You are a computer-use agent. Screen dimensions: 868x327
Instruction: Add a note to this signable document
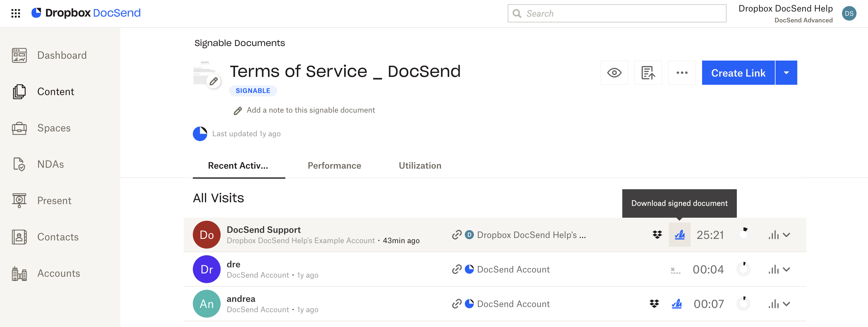(x=311, y=110)
